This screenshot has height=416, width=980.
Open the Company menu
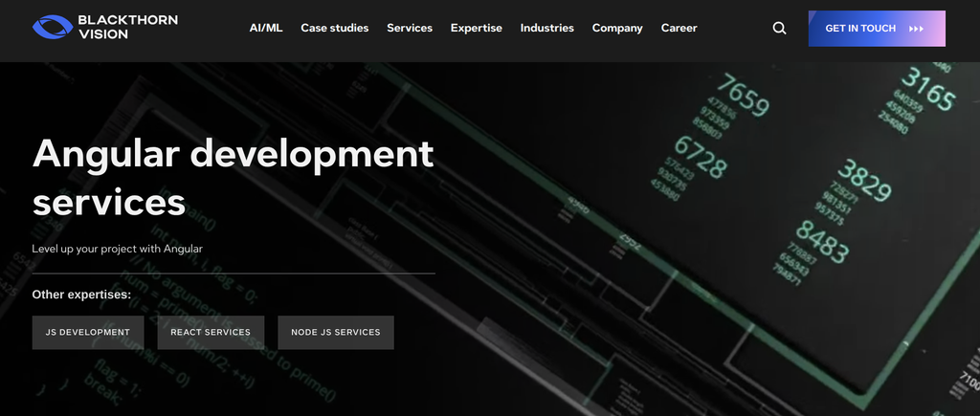(617, 28)
